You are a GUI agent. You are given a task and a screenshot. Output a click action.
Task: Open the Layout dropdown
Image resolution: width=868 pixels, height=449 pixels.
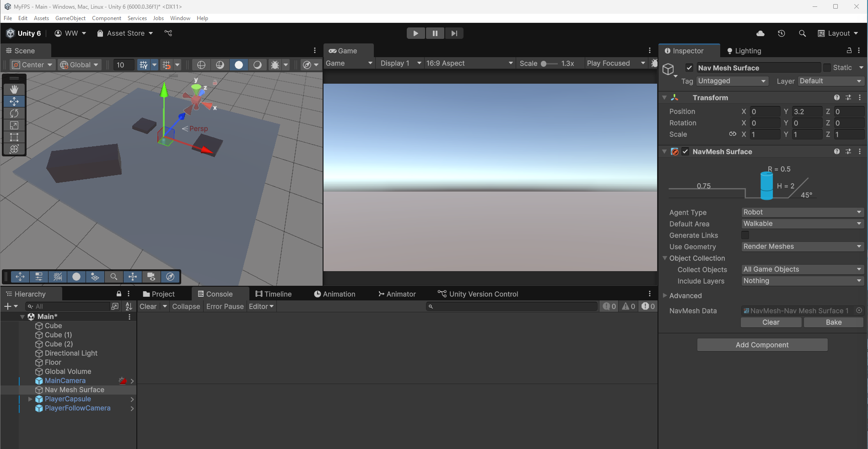pos(838,33)
